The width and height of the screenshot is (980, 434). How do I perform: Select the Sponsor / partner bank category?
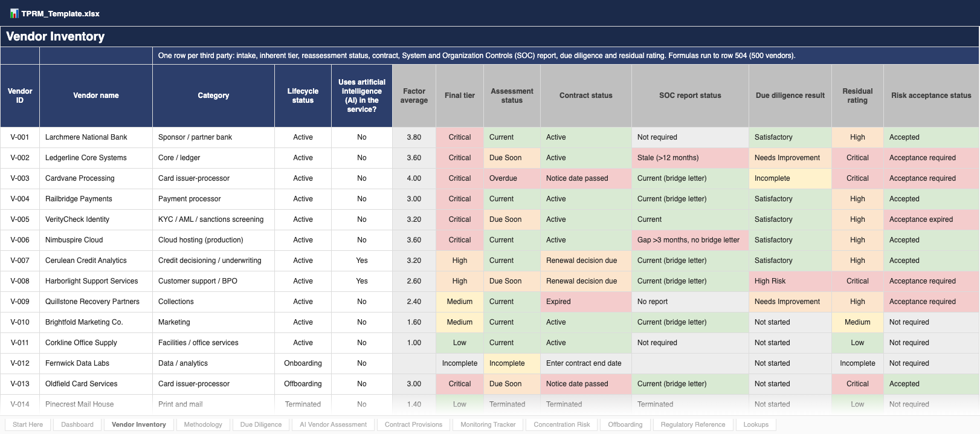213,137
